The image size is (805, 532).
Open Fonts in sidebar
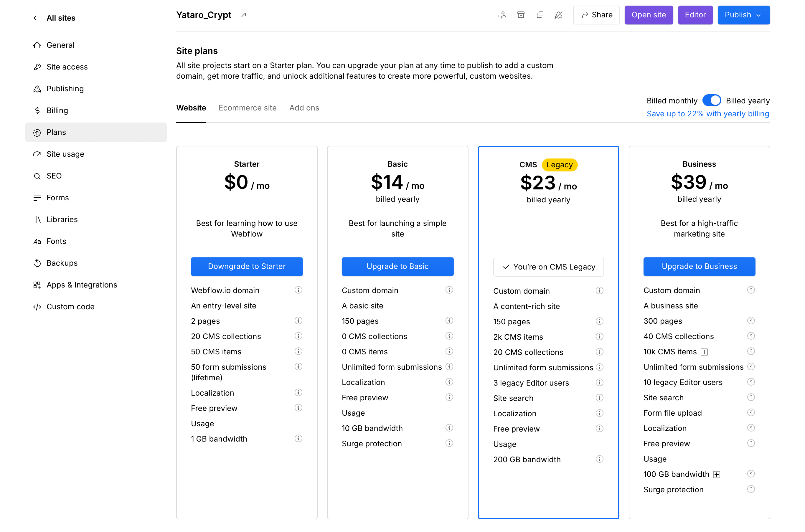[96, 241]
